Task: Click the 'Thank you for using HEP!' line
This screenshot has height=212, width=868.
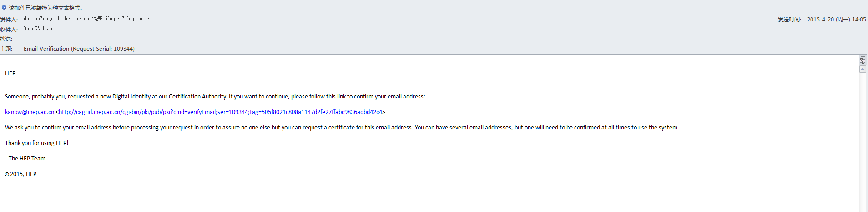Action: 37,143
